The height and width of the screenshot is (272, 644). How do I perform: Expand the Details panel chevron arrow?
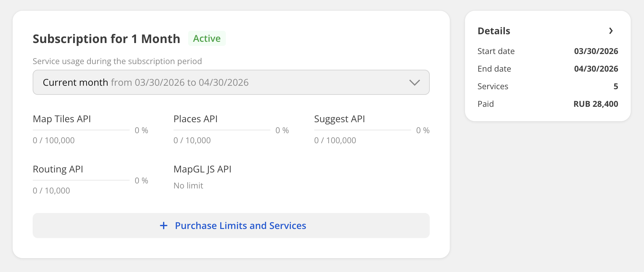(x=611, y=31)
